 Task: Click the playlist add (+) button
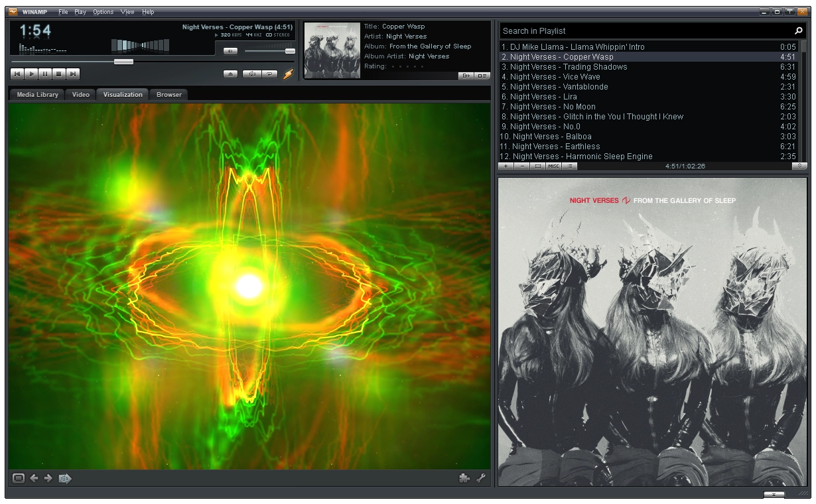click(x=506, y=166)
